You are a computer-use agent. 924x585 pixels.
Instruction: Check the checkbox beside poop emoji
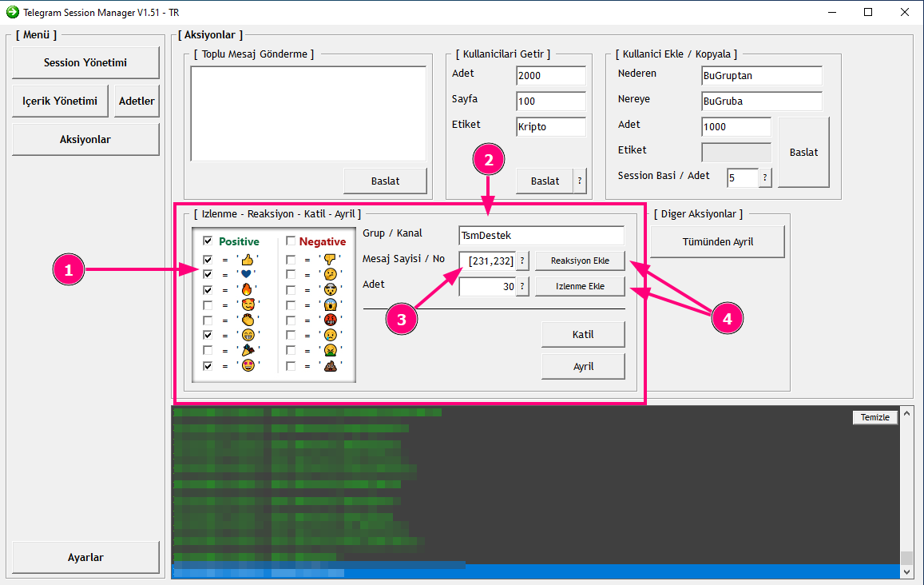291,366
